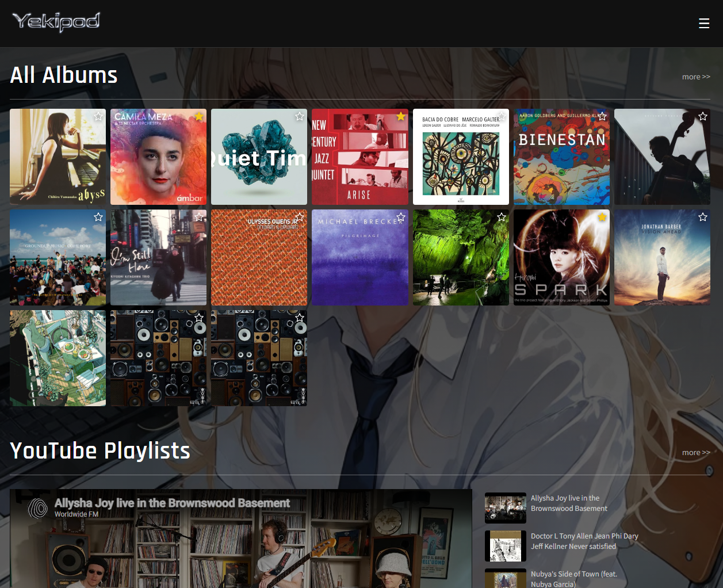Open video title Allysha Joy live link
This screenshot has height=588, width=723.
172,503
